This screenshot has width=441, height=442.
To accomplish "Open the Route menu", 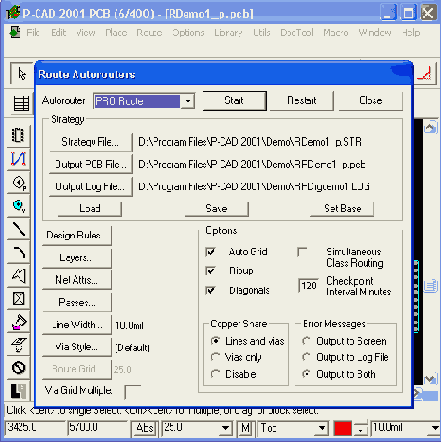I will (x=149, y=33).
